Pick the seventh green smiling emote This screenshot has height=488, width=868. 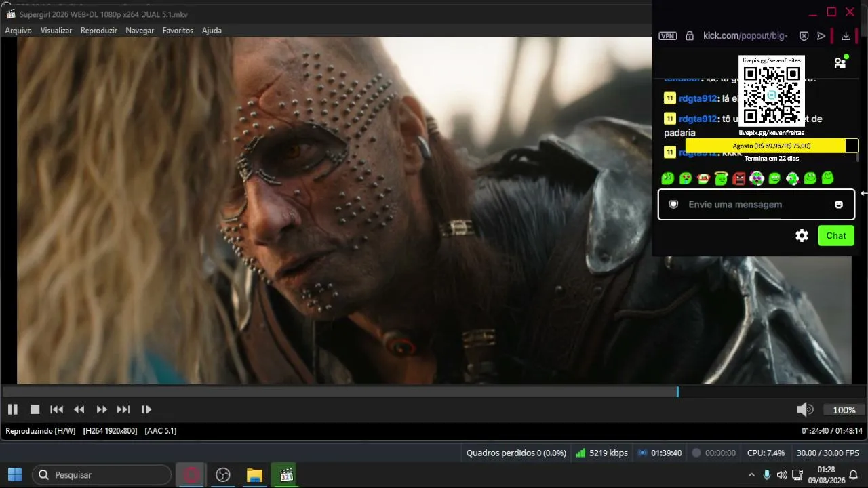(x=774, y=178)
